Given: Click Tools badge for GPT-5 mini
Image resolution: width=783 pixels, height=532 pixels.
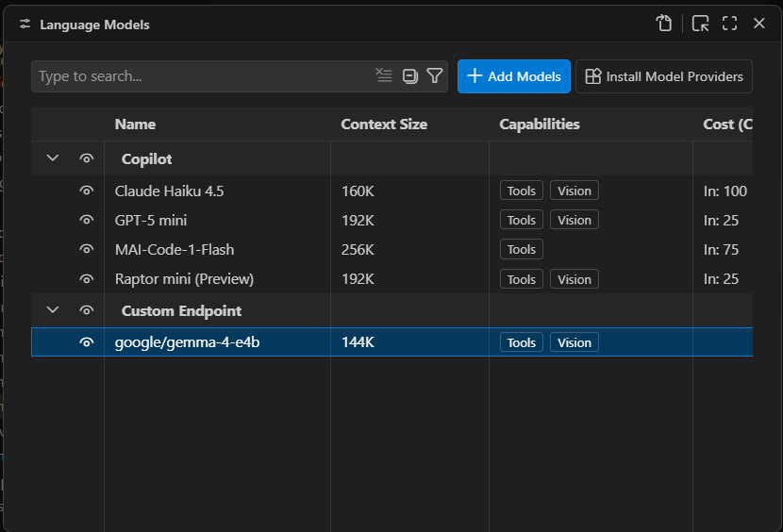Looking at the screenshot, I should (x=522, y=220).
